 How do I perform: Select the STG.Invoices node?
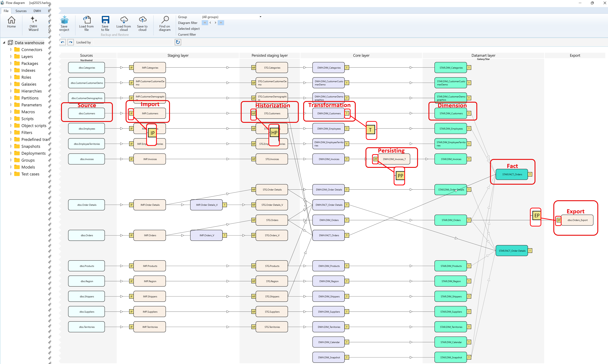coord(272,159)
